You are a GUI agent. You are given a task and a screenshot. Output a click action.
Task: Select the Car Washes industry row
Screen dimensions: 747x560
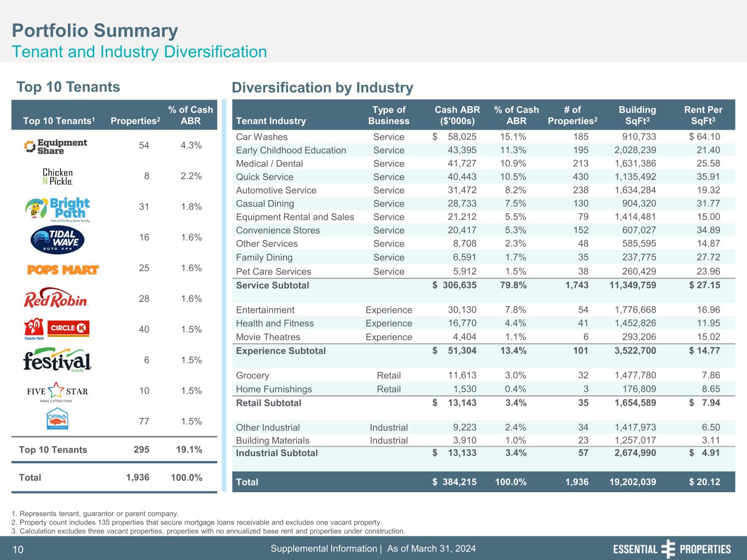click(262, 137)
